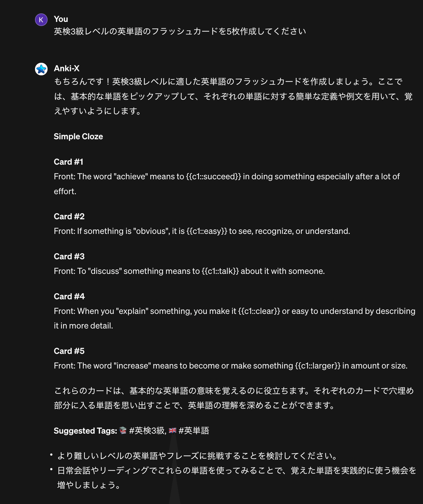Click the Card #5 heading
This screenshot has width=423, height=504.
(69, 351)
